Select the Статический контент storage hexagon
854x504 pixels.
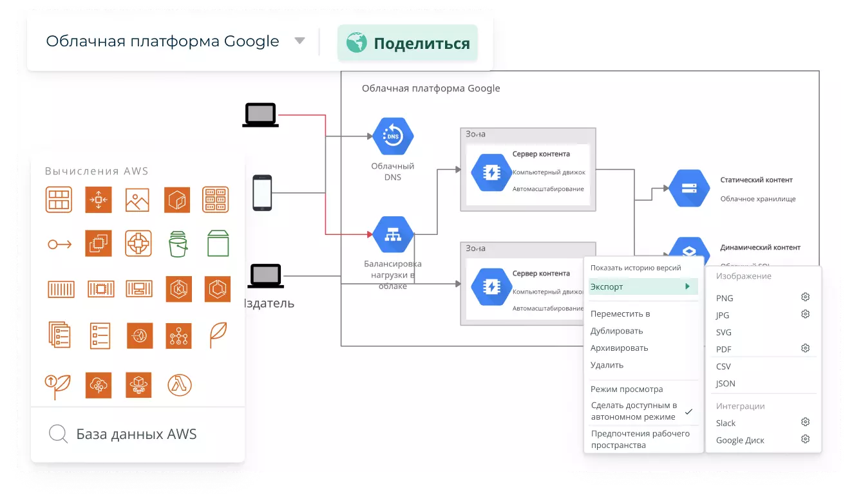click(689, 189)
